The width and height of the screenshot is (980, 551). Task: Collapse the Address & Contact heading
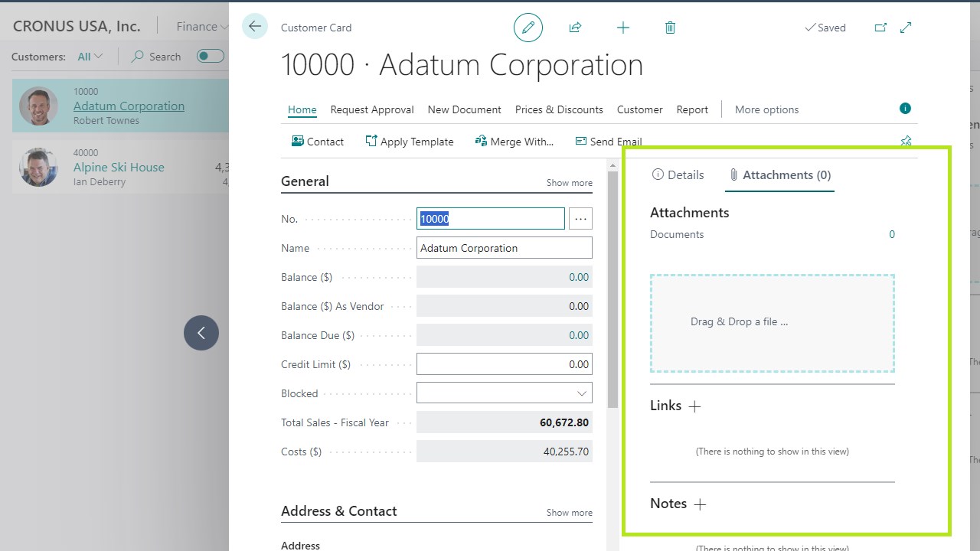(338, 511)
